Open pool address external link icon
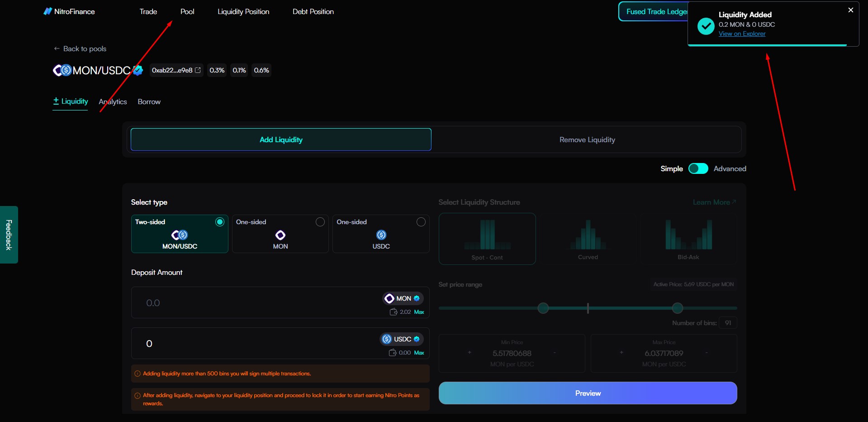The width and height of the screenshot is (868, 422). point(198,70)
